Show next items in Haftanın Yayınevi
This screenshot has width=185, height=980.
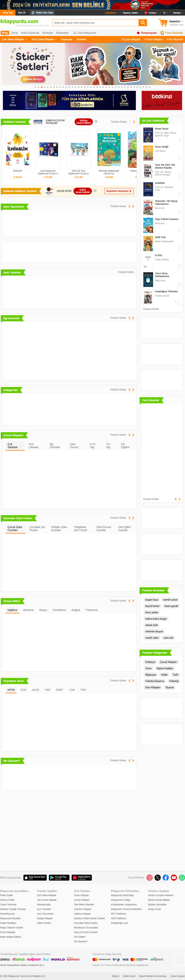pos(134,122)
